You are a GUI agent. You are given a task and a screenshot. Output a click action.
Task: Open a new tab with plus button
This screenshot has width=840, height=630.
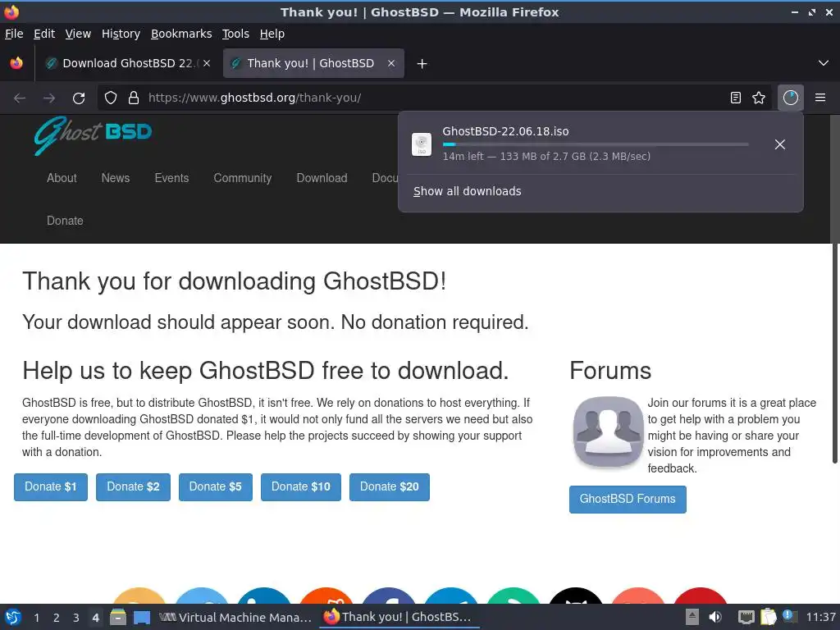click(422, 64)
